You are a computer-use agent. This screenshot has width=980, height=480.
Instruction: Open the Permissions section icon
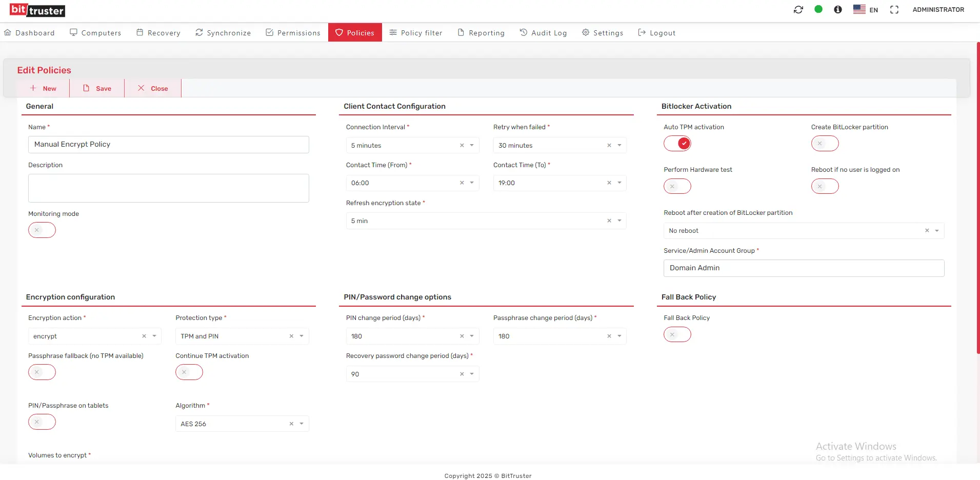tap(269, 32)
